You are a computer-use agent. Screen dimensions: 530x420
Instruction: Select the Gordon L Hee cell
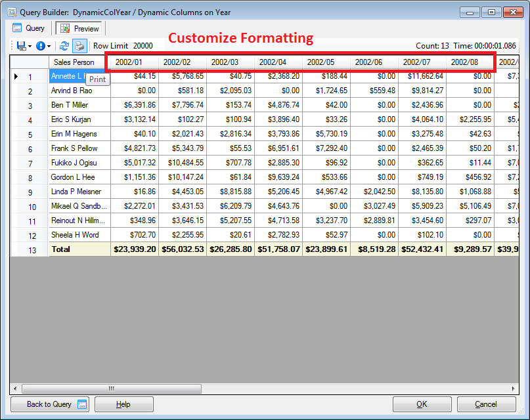click(x=79, y=177)
